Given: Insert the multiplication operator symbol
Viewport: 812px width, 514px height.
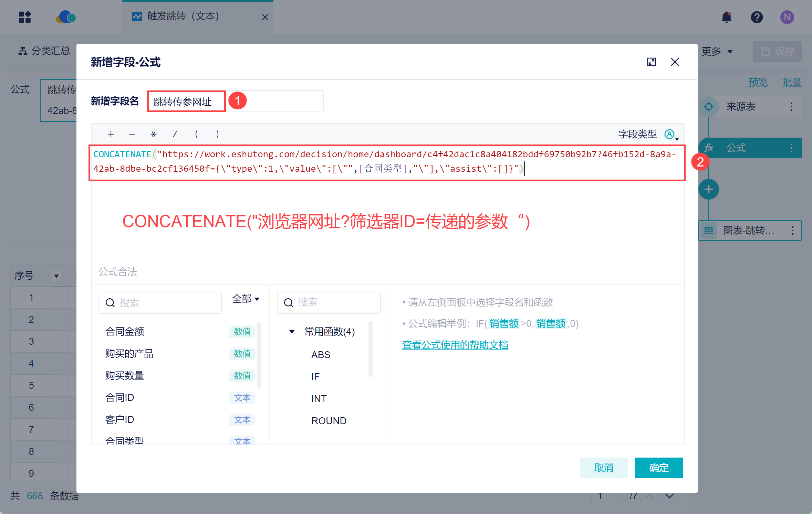Looking at the screenshot, I should (x=154, y=134).
